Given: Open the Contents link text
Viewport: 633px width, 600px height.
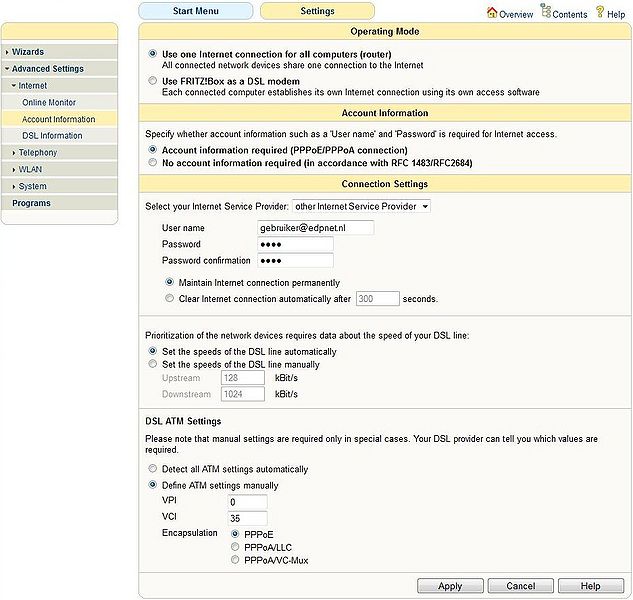Looking at the screenshot, I should pyautogui.click(x=570, y=15).
